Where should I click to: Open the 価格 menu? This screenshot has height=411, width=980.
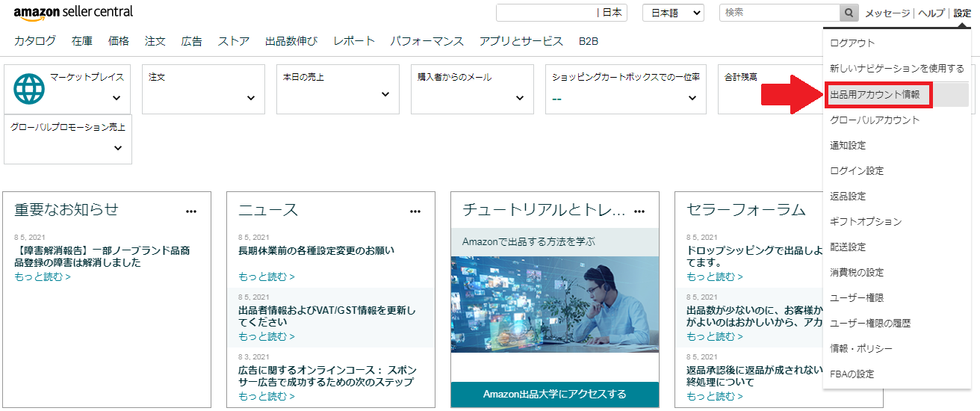pyautogui.click(x=119, y=41)
